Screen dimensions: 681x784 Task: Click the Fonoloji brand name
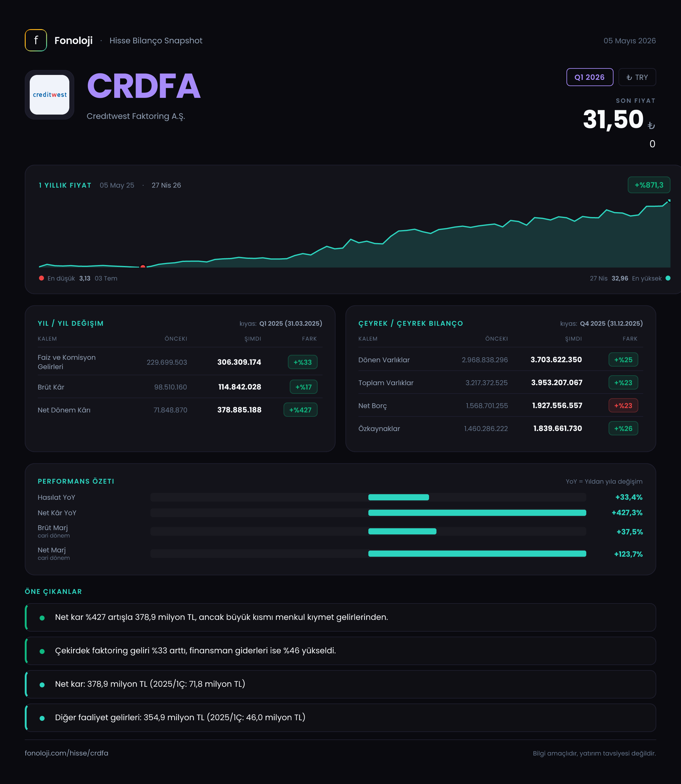(x=73, y=40)
